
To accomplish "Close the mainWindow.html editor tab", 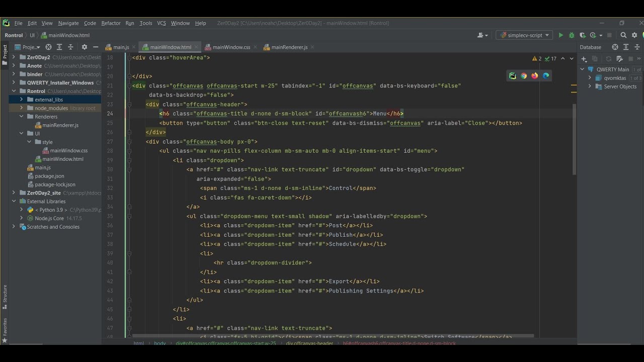I will [196, 47].
